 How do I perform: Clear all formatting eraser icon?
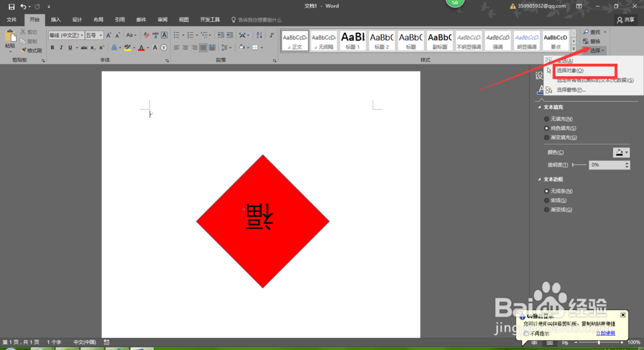147,35
